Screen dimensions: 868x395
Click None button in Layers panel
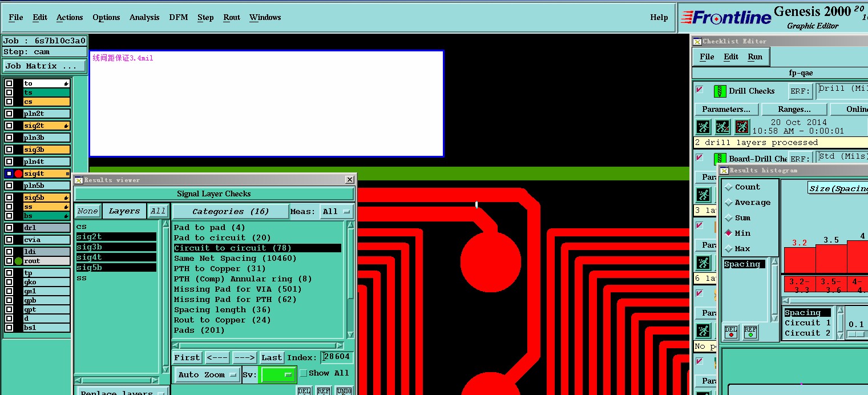click(x=87, y=211)
